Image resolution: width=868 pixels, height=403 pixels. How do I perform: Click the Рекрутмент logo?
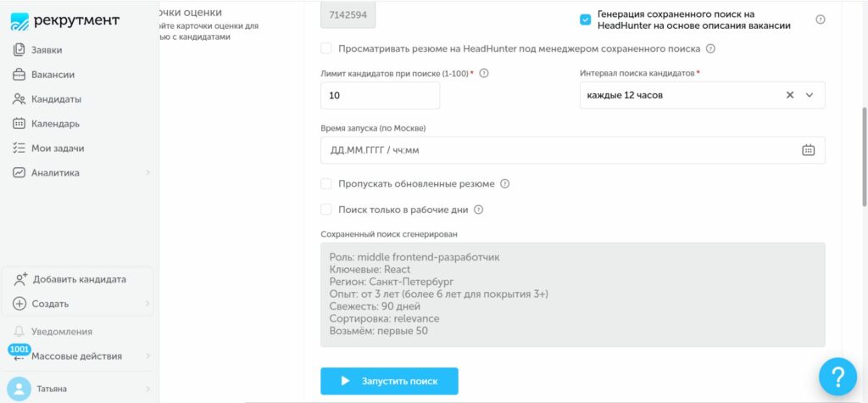65,21
